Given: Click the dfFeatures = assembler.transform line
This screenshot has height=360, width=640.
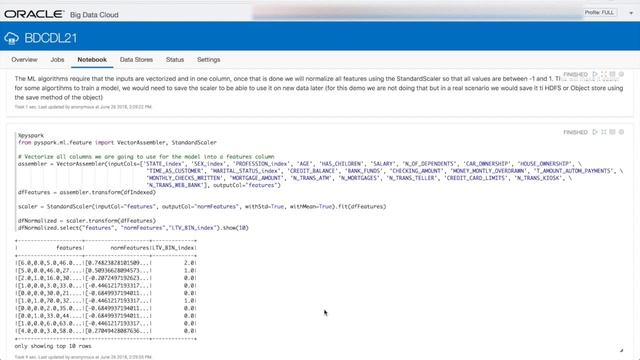Looking at the screenshot, I should (x=87, y=192).
